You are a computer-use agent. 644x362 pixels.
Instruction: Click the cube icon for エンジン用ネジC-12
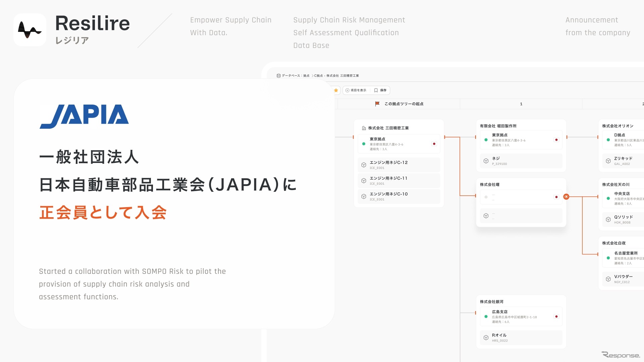[x=364, y=165]
